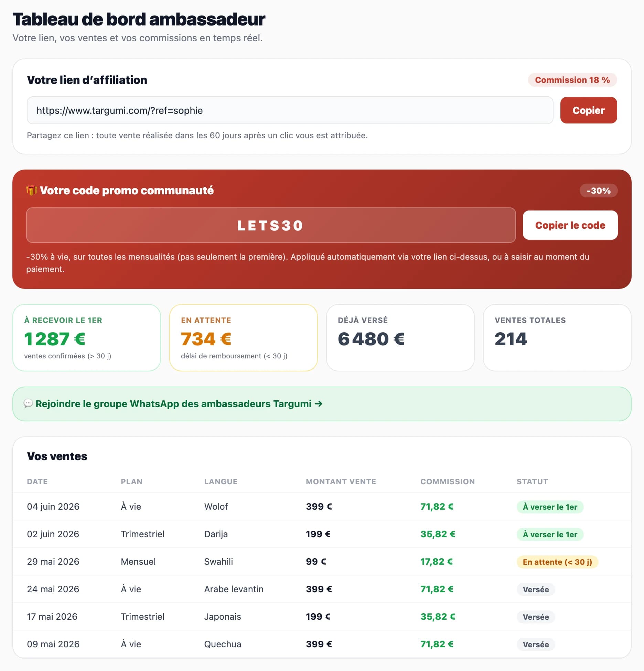
Task: Click the Arabe levantin language cell
Action: [234, 589]
